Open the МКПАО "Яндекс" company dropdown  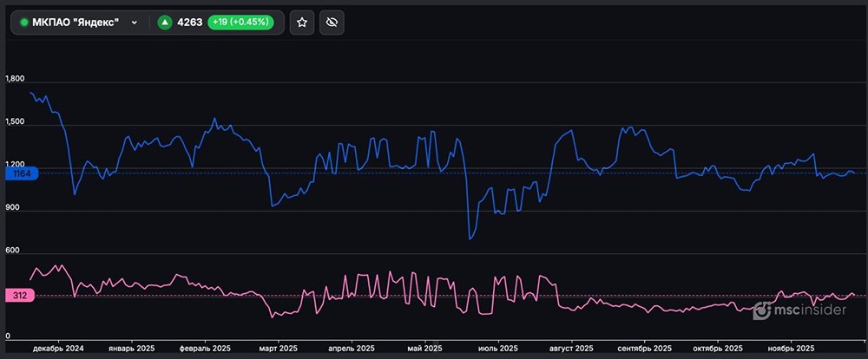coord(133,23)
